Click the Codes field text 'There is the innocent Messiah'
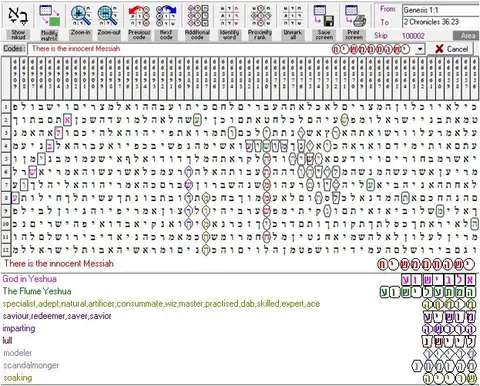The height and width of the screenshot is (386, 480). (x=76, y=49)
